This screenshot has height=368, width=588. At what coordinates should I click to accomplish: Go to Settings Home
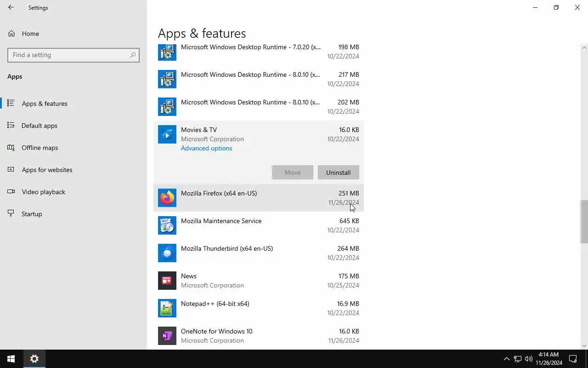(73, 34)
